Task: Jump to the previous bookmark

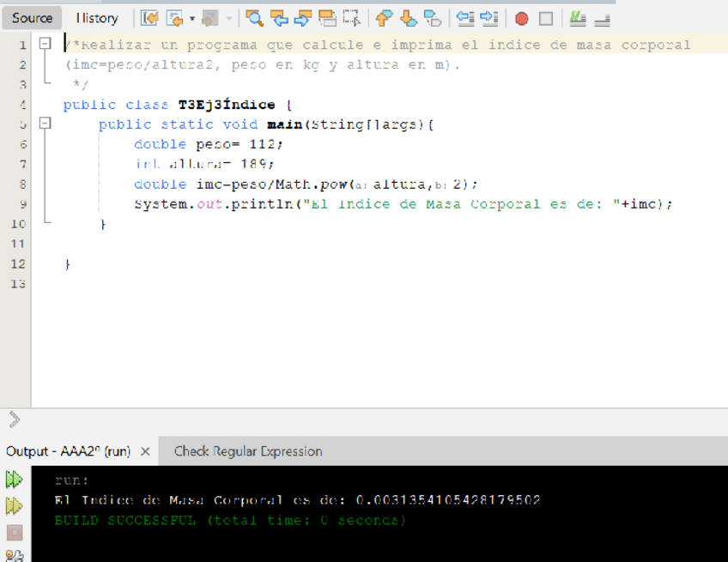Action: 384,18
